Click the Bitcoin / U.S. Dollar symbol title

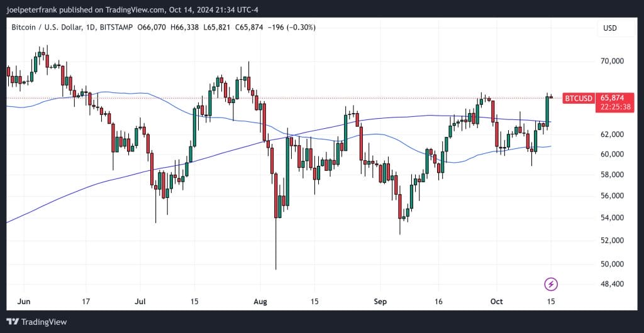pyautogui.click(x=50, y=28)
